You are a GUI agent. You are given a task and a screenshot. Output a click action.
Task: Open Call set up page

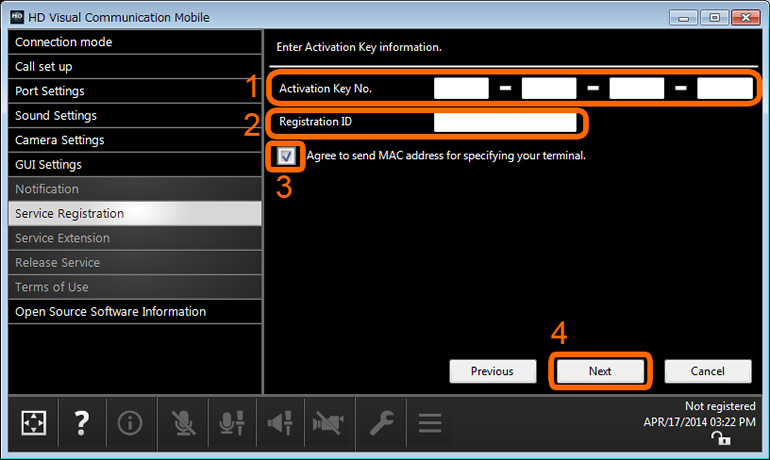pos(135,67)
